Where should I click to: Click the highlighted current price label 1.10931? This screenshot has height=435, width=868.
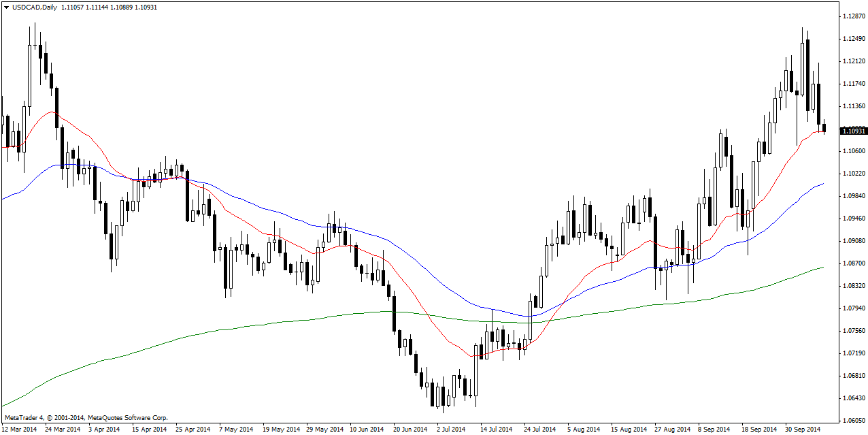tap(853, 131)
